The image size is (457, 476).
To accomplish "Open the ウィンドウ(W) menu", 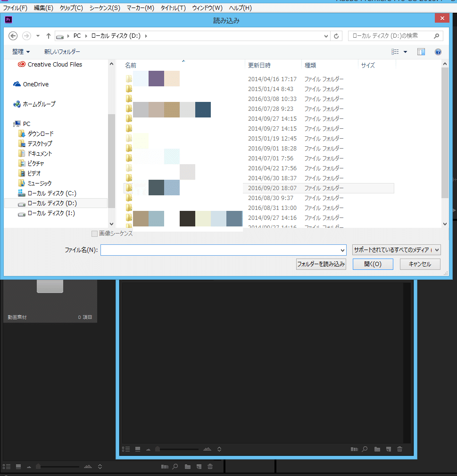I will (x=207, y=8).
